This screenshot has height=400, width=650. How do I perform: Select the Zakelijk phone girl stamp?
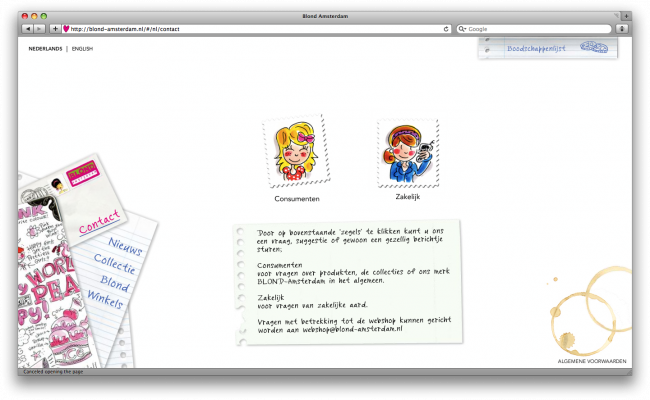[408, 153]
